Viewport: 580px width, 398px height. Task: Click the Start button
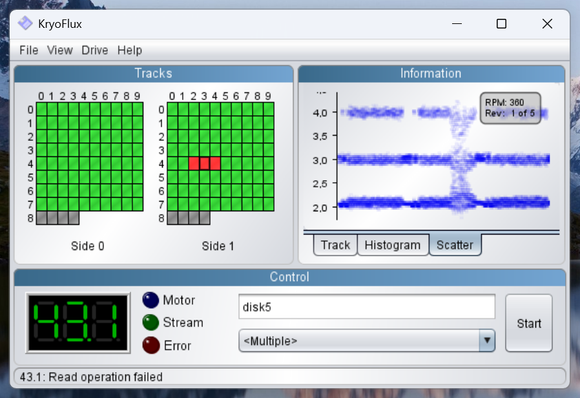(529, 323)
